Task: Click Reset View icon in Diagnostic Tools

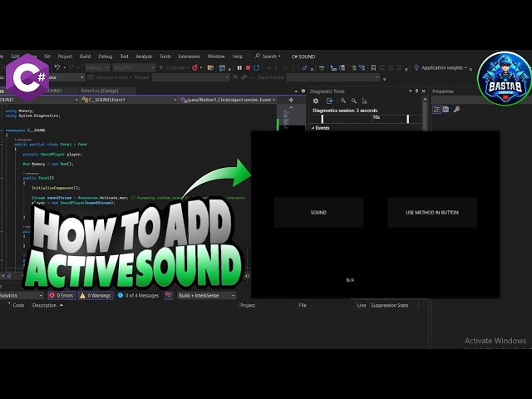Action: point(364,101)
